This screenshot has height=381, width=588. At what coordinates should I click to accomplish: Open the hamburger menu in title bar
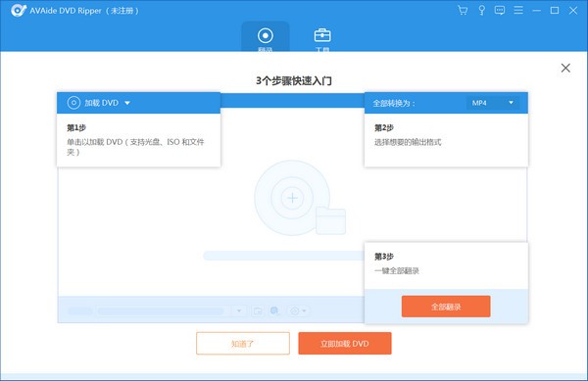[518, 10]
